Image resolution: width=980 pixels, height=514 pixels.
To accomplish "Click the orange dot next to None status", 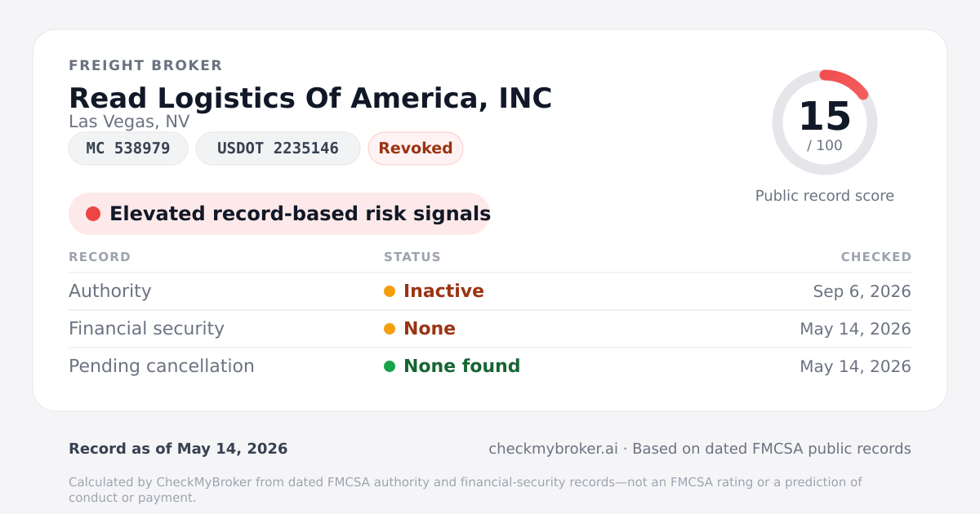I will tap(390, 329).
